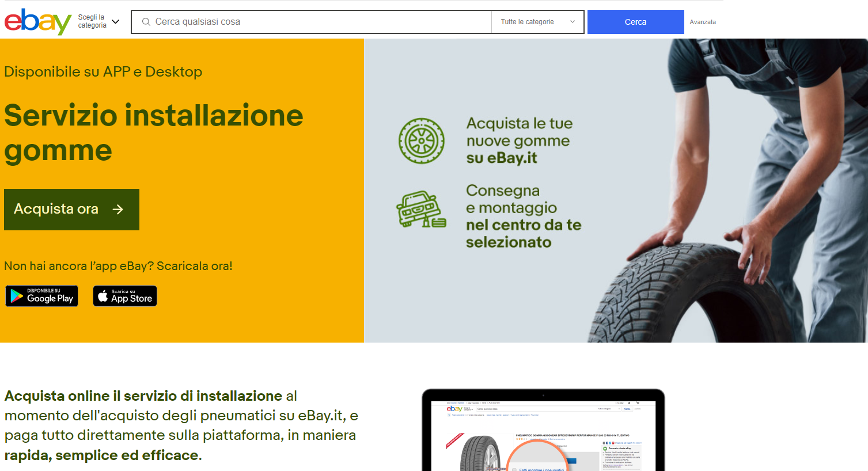868x471 pixels.
Task: Click the Acquista ora button
Action: pyautogui.click(x=71, y=210)
